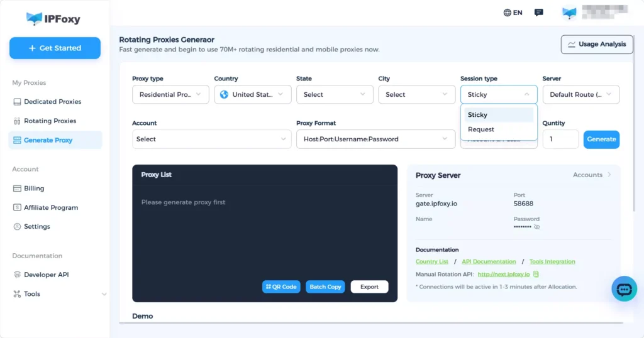This screenshot has width=644, height=338.
Task: Click the copy icon beside Manual Rotation API
Action: coord(536,275)
